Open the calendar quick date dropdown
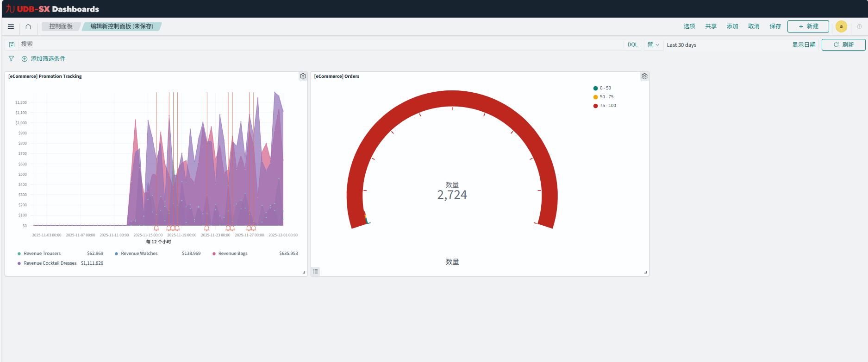Image resolution: width=868 pixels, height=362 pixels. (x=653, y=45)
